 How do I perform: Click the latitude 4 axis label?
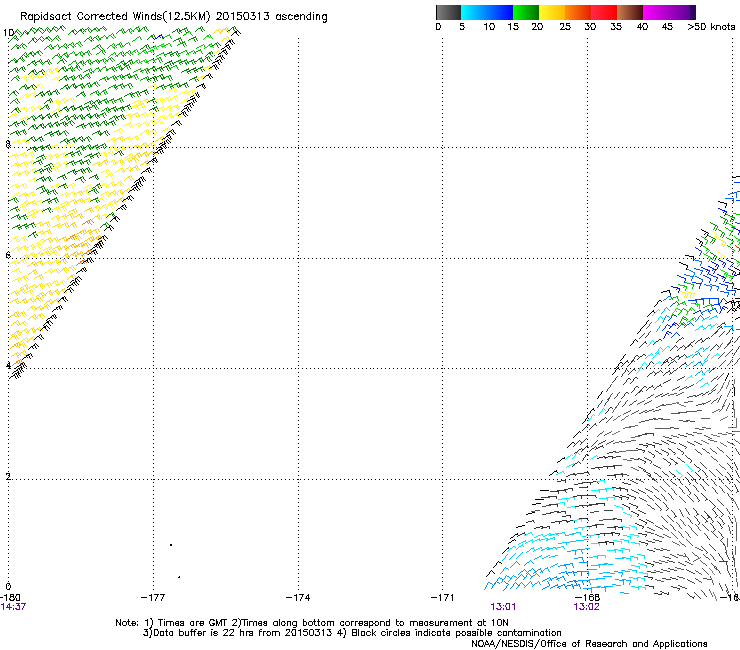click(x=8, y=365)
